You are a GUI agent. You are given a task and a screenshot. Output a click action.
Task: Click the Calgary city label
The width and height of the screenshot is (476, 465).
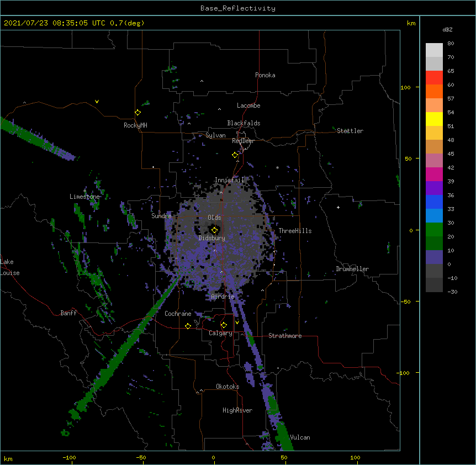coord(220,333)
